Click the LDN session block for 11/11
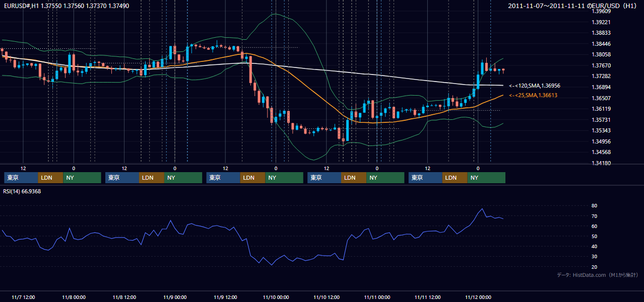This screenshot has width=644, height=302. pyautogui.click(x=455, y=178)
